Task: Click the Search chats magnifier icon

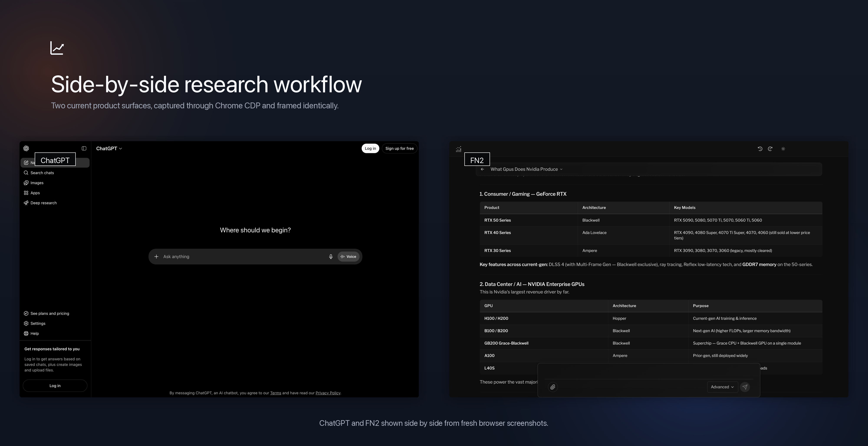Action: pyautogui.click(x=26, y=173)
